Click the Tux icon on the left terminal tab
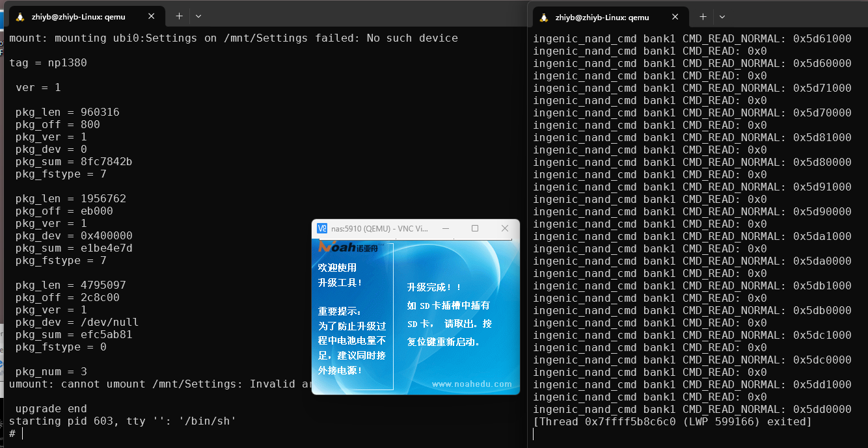This screenshot has width=868, height=448. 20,17
